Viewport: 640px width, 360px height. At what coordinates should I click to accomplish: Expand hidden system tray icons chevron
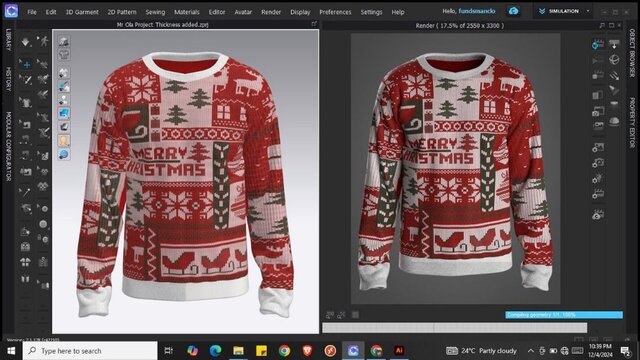531,351
